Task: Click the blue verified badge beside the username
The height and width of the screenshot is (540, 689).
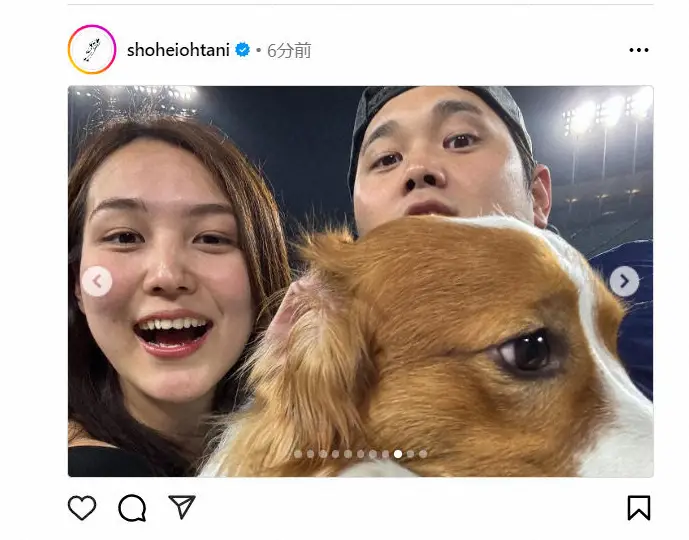Action: 243,50
